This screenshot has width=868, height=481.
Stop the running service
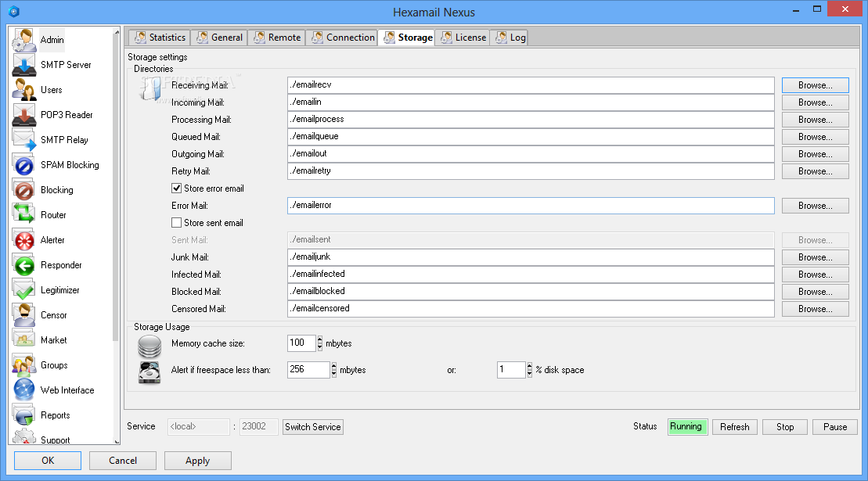tap(784, 427)
